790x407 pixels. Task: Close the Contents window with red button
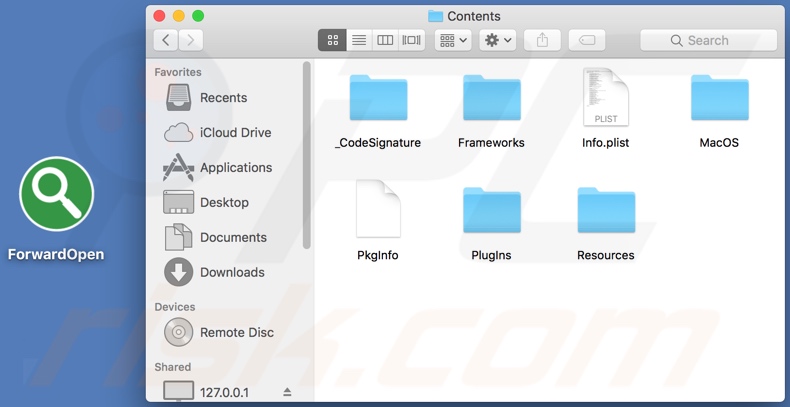(159, 16)
